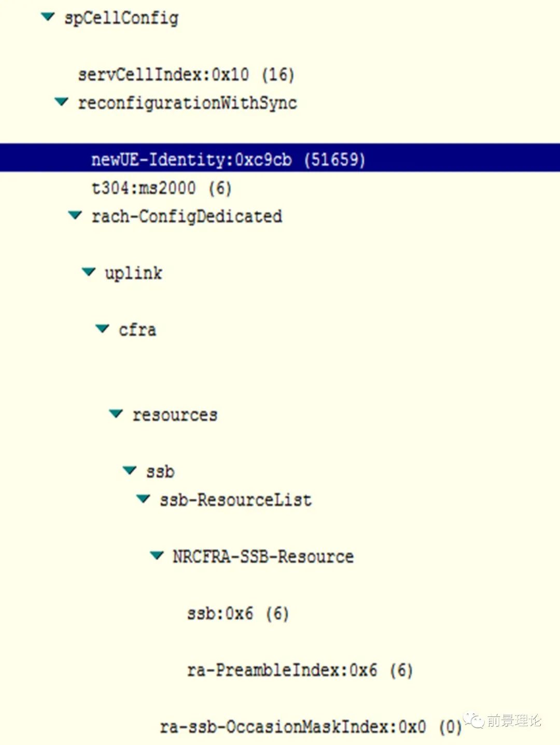Screen dimensions: 560x745
Task: Click the reconfigurationWithSync label
Action: point(187,103)
